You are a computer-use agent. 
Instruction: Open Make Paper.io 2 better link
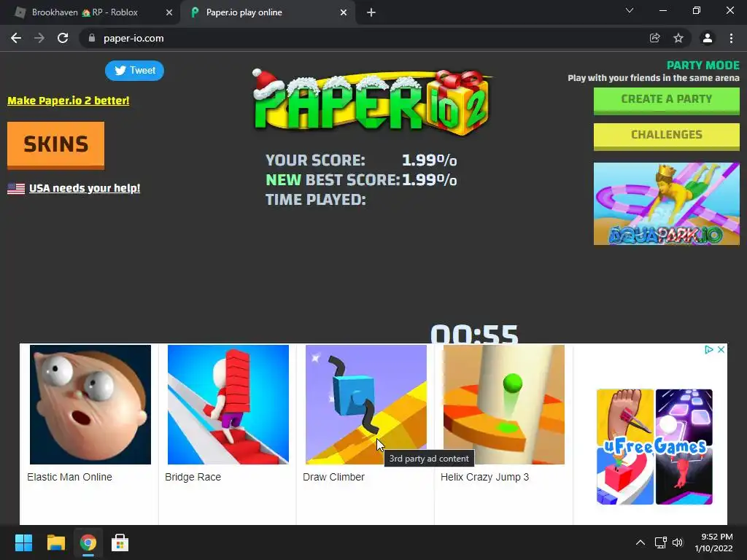[68, 101]
